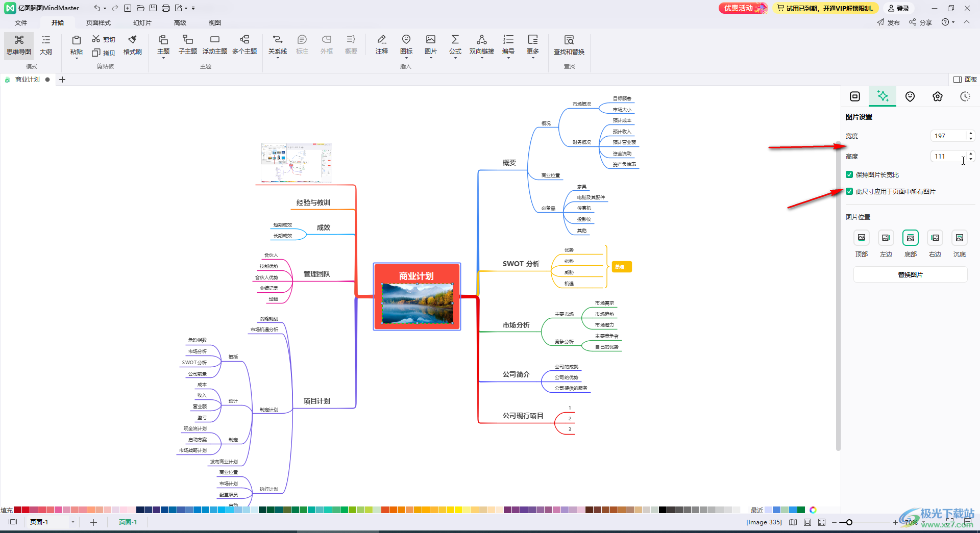Open the sticker/emoji panel tab
This screenshot has height=533, width=980.
click(x=910, y=96)
